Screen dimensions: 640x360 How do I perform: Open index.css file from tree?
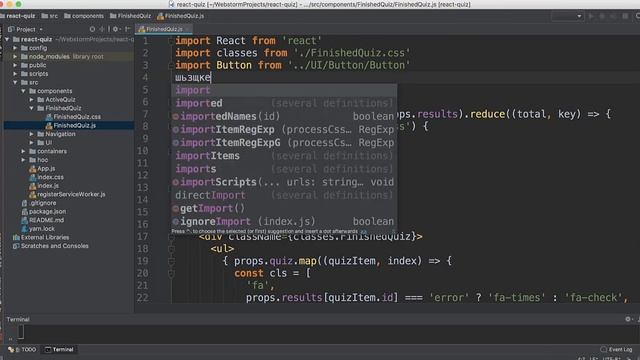[x=46, y=177]
